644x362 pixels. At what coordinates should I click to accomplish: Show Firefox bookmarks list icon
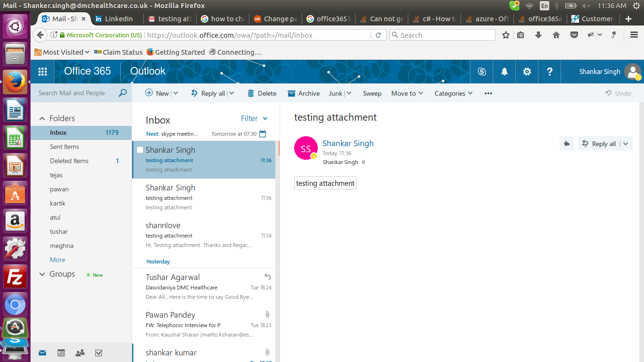[520, 35]
